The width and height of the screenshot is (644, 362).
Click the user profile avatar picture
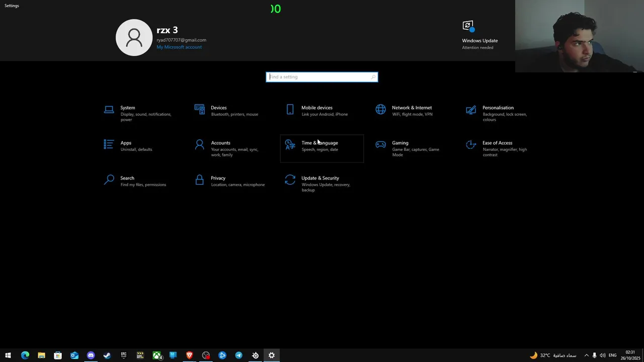134,37
